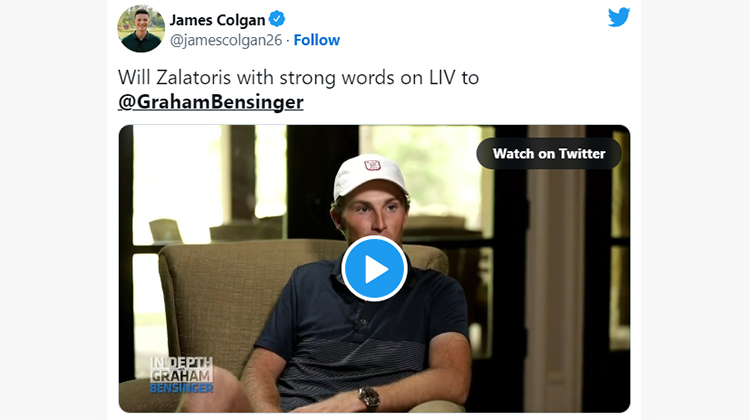Click the wristwatch in the video frame
Screen dimensions: 750x420
[x=369, y=398]
